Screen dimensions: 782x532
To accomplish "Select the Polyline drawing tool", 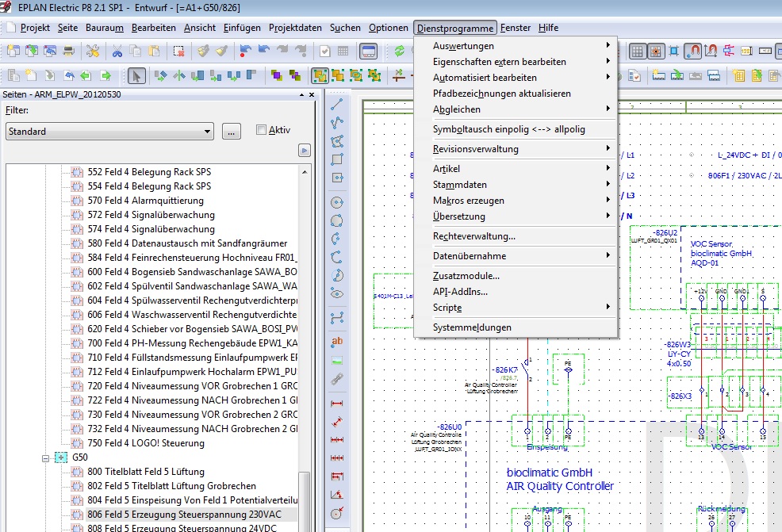I will [337, 123].
